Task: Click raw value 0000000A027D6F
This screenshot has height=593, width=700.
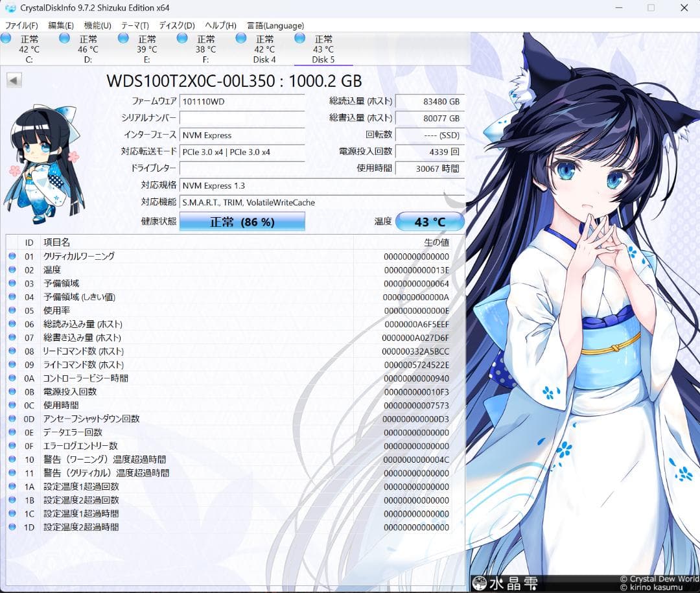Action: pos(415,338)
